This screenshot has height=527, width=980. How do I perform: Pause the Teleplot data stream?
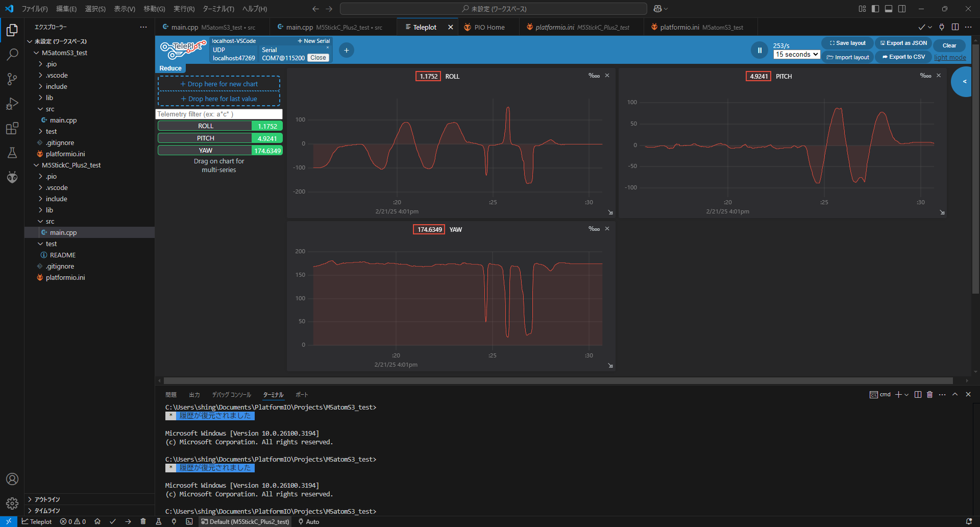(x=759, y=50)
